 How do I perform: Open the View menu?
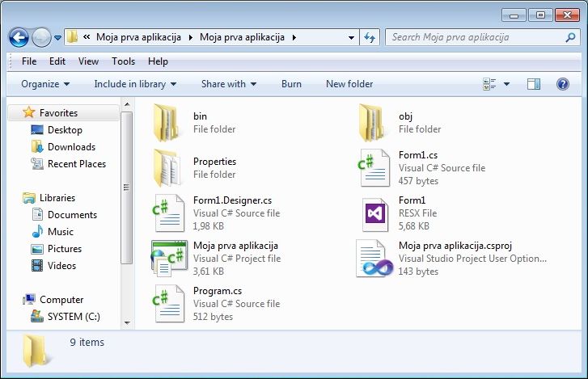tap(88, 61)
